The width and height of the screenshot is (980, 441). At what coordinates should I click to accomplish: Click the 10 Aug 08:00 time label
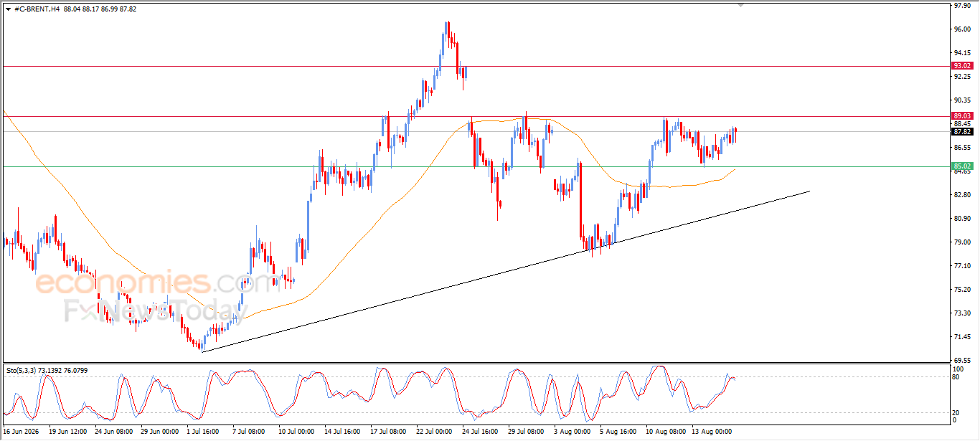point(666,432)
